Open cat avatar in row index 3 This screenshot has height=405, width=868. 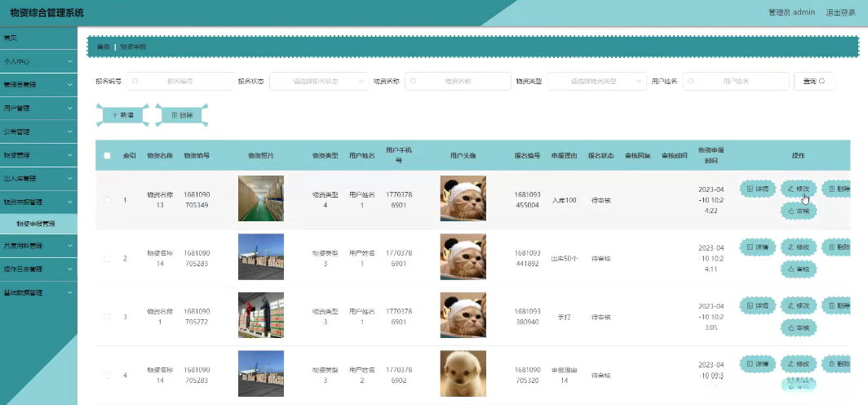[x=463, y=315]
